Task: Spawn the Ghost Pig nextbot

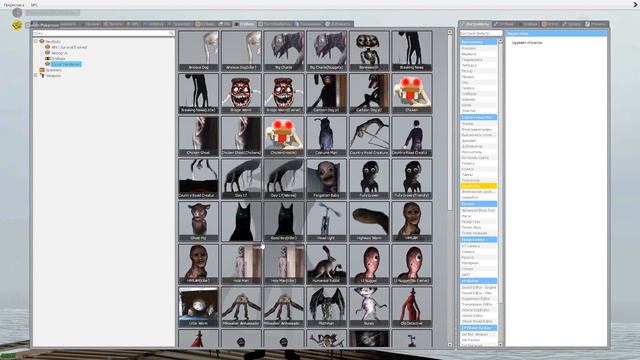Action: tap(199, 221)
